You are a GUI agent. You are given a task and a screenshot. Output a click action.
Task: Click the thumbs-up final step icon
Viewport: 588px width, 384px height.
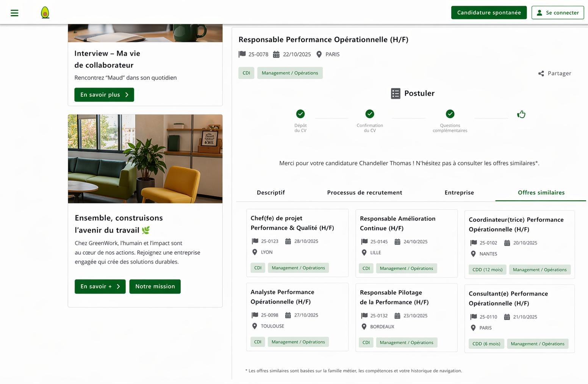pyautogui.click(x=521, y=114)
